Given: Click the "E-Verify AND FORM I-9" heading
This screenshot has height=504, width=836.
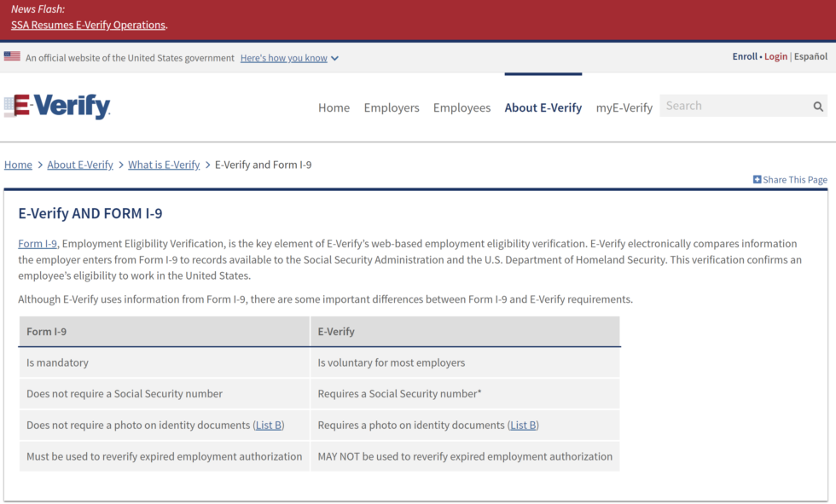Looking at the screenshot, I should tap(90, 214).
